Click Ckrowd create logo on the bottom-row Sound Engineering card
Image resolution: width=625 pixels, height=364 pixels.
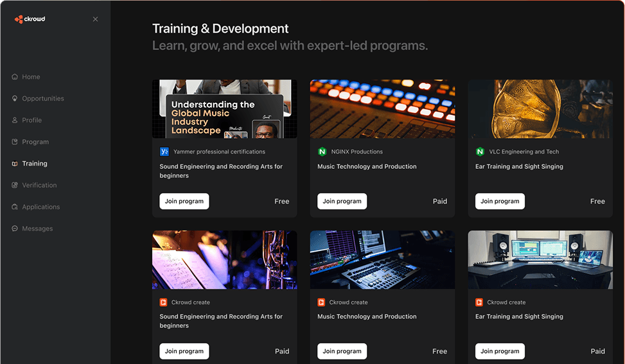(163, 302)
